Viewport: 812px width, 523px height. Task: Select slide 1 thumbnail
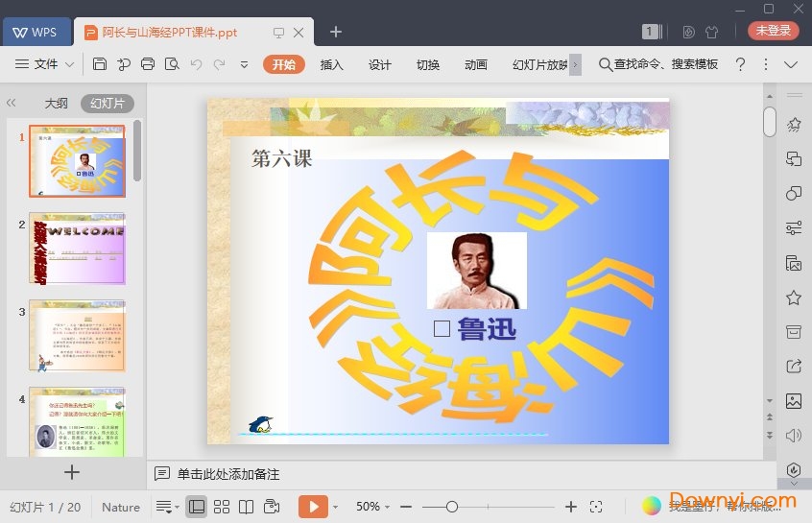(x=77, y=160)
